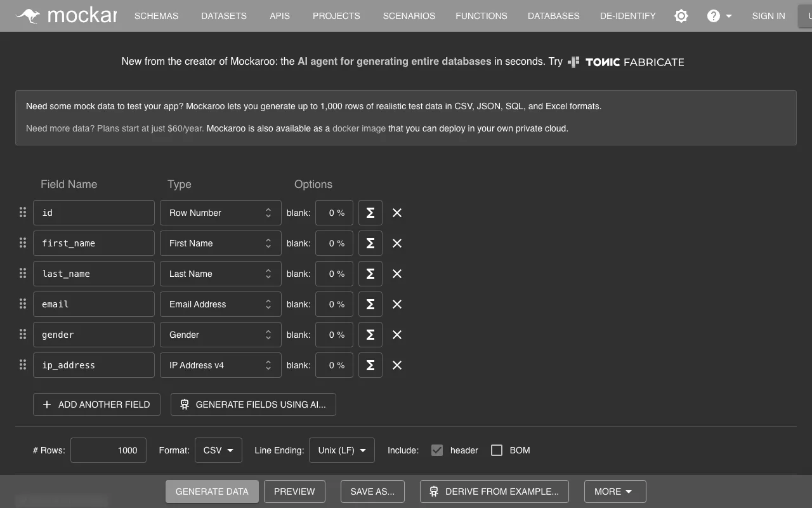
Task: Open the Email Address type selector
Action: pos(221,304)
